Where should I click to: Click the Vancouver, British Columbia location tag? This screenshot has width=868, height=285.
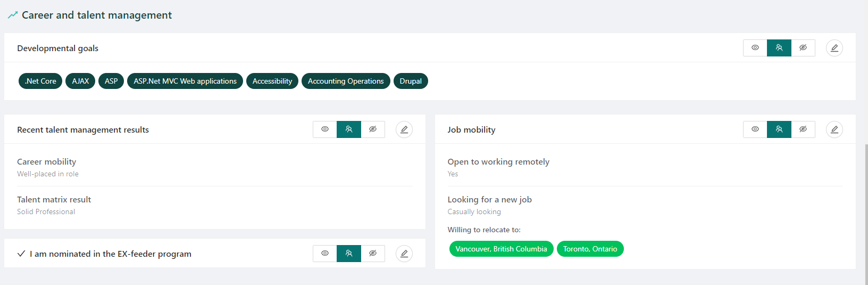(501, 249)
